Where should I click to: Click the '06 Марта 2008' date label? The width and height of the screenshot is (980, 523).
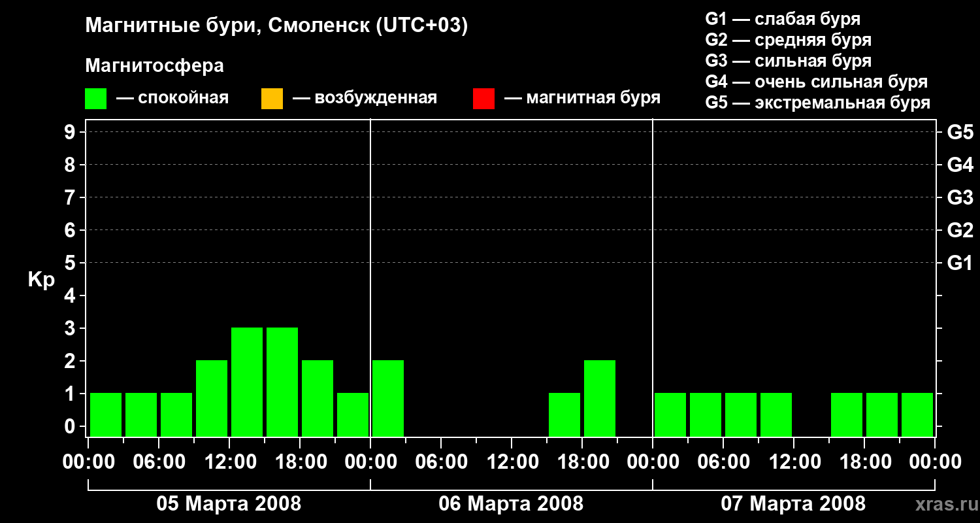tap(511, 503)
